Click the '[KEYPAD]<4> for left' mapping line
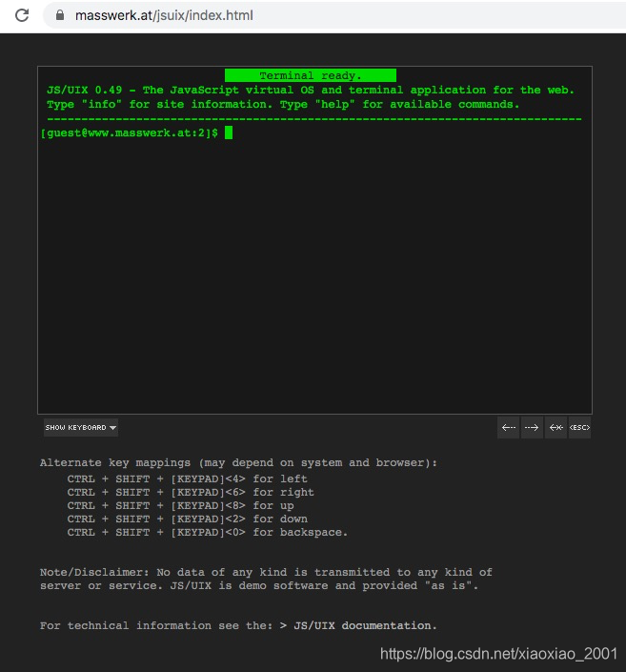Image resolution: width=626 pixels, height=672 pixels. point(187,479)
